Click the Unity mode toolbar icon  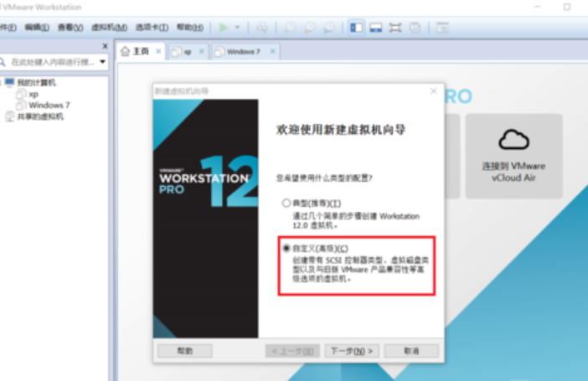click(415, 28)
